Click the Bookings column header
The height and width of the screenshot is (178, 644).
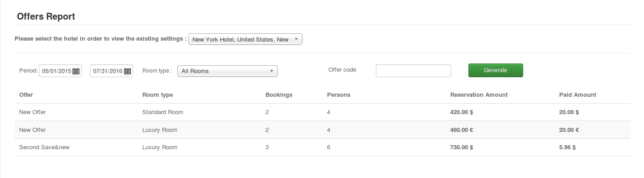(279, 95)
